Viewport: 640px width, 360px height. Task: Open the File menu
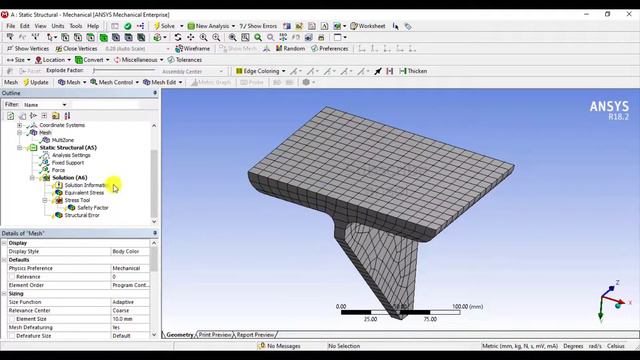tap(11, 26)
